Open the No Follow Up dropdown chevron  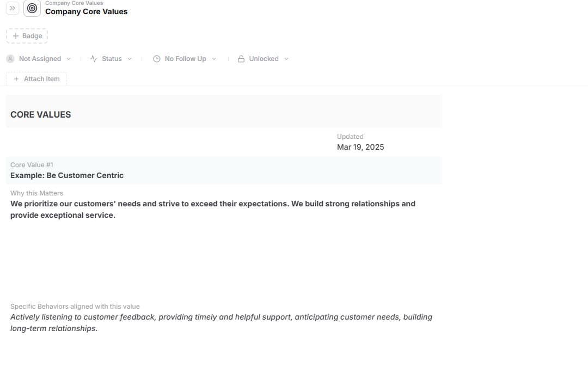(x=214, y=59)
